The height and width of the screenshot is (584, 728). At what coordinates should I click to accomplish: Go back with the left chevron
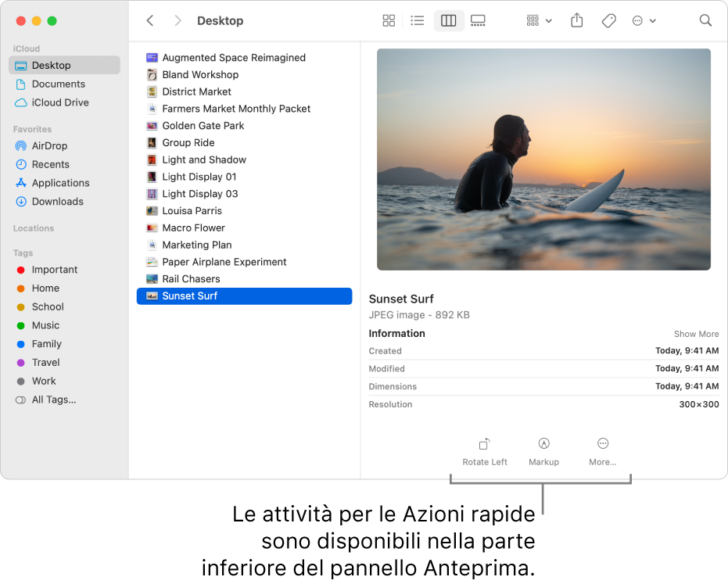pyautogui.click(x=150, y=21)
